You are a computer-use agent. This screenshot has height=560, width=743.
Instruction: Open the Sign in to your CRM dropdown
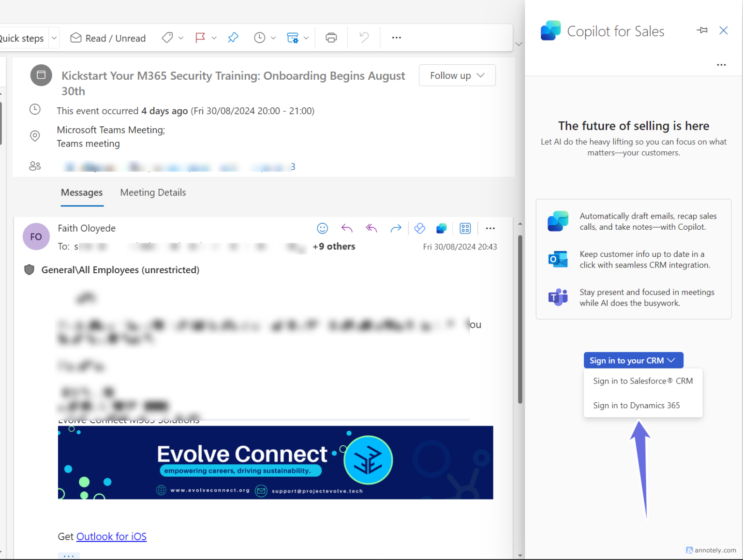634,360
